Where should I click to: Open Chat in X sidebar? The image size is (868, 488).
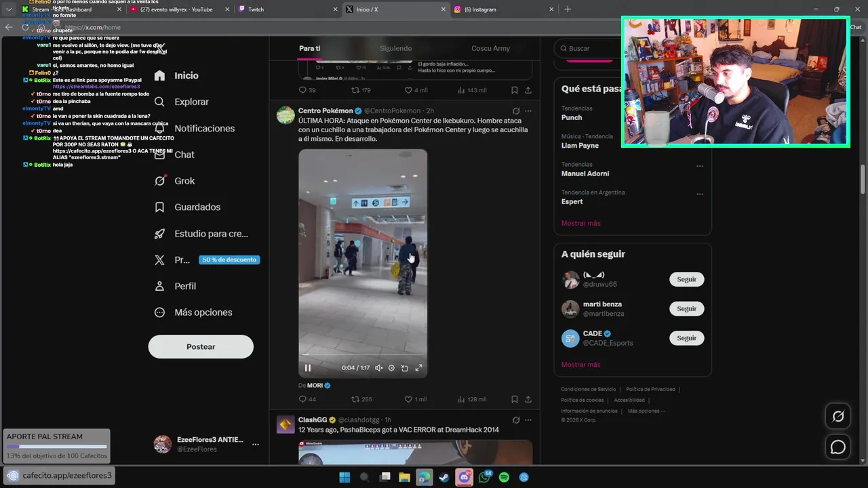[174, 155]
